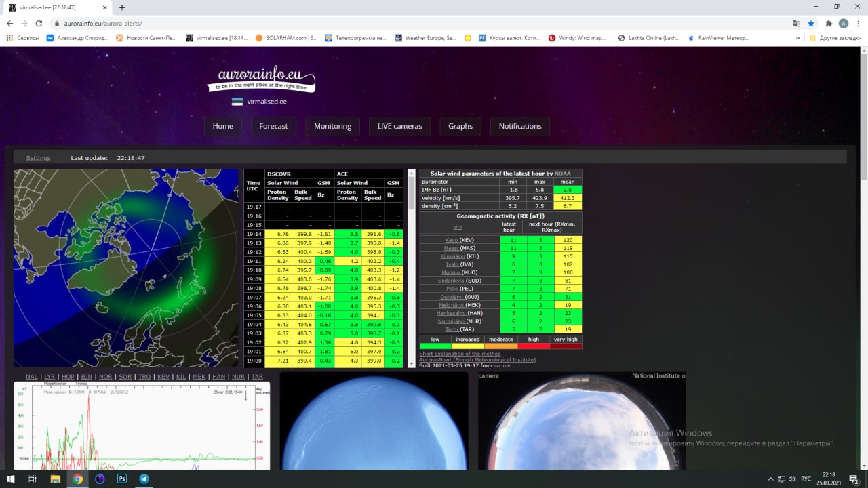This screenshot has width=868, height=488.
Task: Select the TAR magnetometer station
Action: [257, 377]
